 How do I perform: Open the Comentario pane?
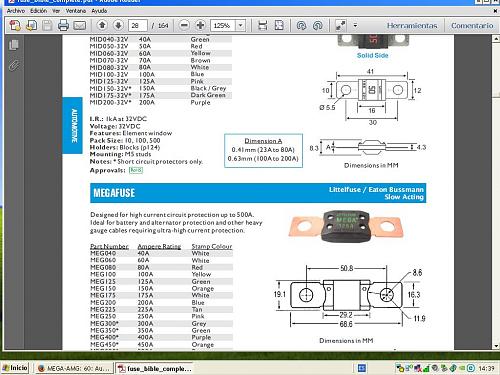click(x=472, y=26)
